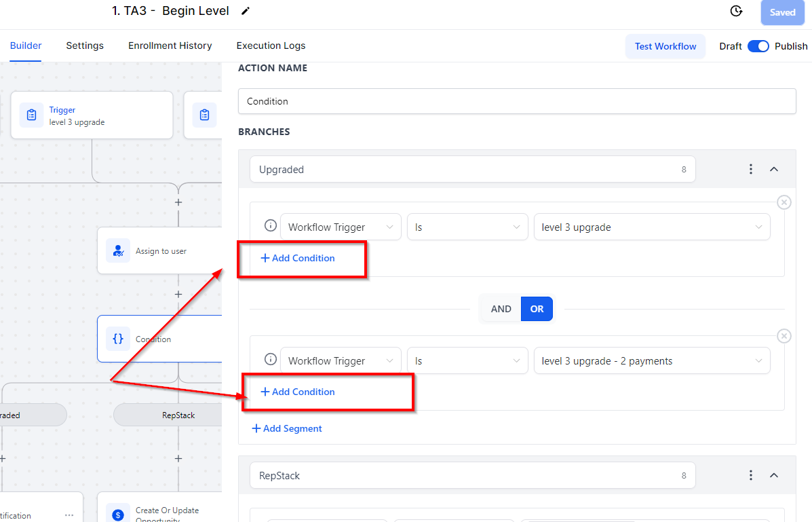Viewport: 812px width, 522px height.
Task: Open the Is operator dropdown in the first condition
Action: coord(467,227)
